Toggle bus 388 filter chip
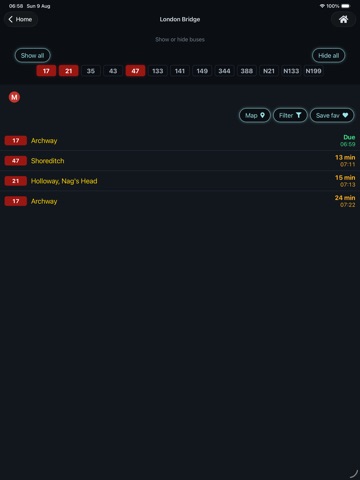The width and height of the screenshot is (360, 480). pyautogui.click(x=247, y=71)
